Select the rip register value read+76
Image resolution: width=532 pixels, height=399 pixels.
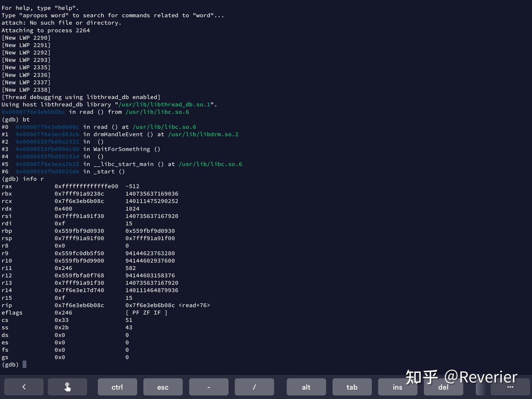(x=168, y=305)
